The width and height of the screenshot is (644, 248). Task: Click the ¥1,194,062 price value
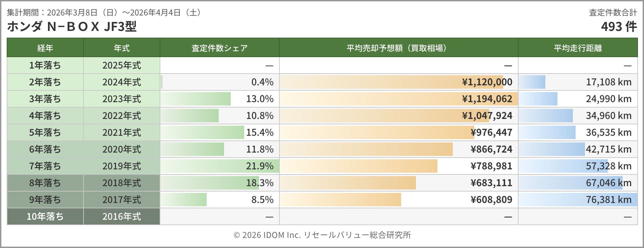click(487, 99)
